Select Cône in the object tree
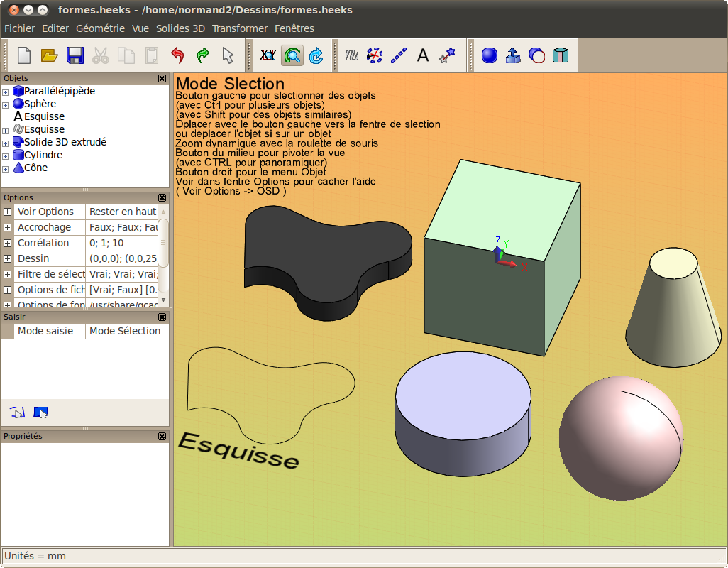728x568 pixels. pos(35,168)
